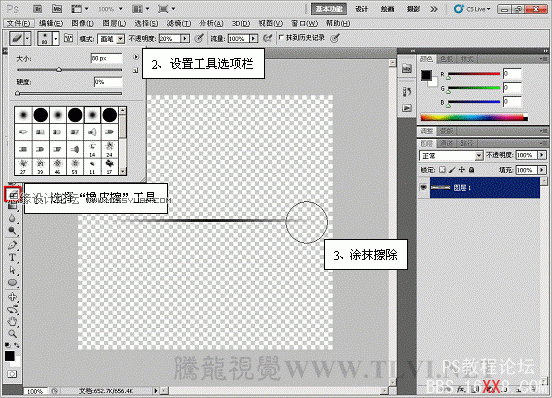
Task: Show more workspaces double-arrow button
Action: (x=434, y=9)
